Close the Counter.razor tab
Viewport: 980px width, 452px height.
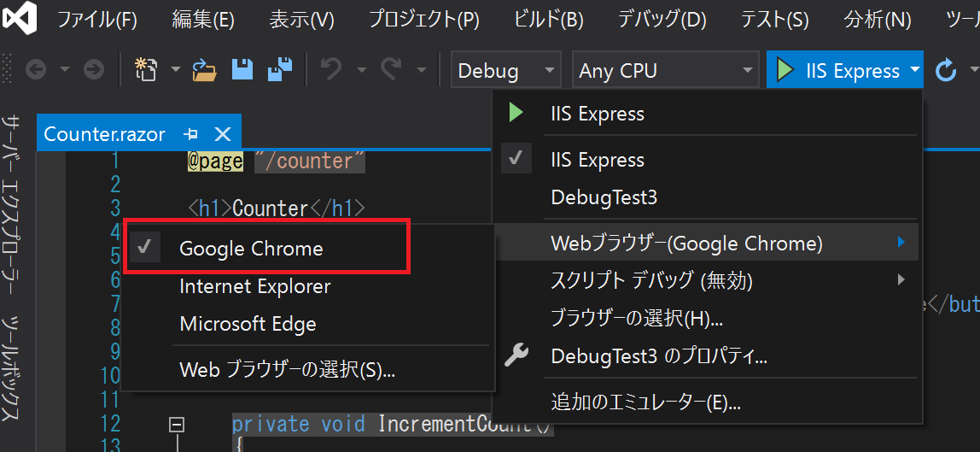click(223, 134)
